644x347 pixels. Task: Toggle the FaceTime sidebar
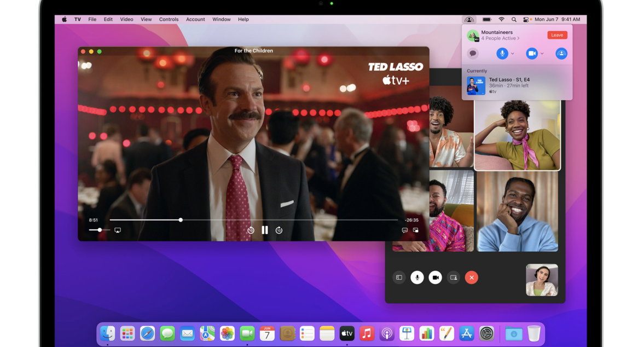[399, 277]
